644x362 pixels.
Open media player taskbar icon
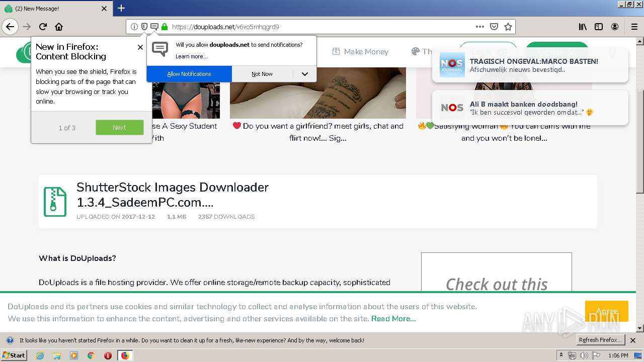click(x=74, y=355)
